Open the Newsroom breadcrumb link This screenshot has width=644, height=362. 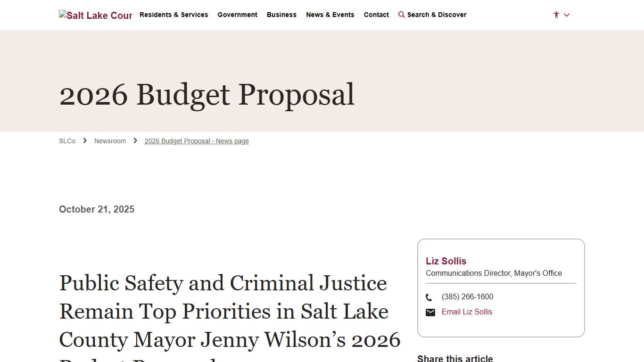110,140
